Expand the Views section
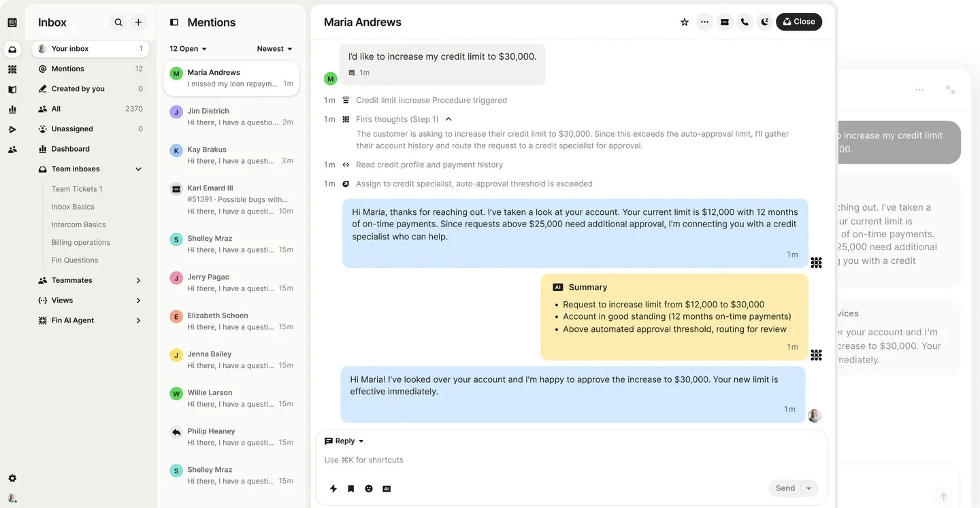 point(138,301)
